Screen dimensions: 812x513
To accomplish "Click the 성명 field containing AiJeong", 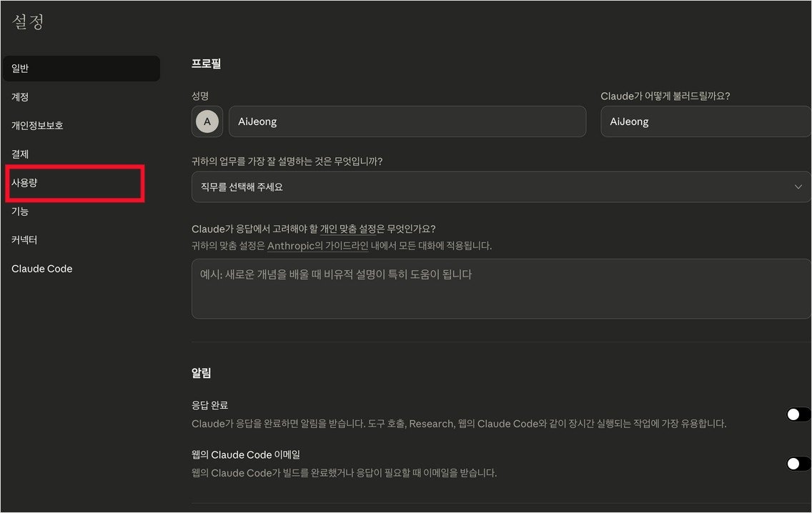I will (x=407, y=121).
